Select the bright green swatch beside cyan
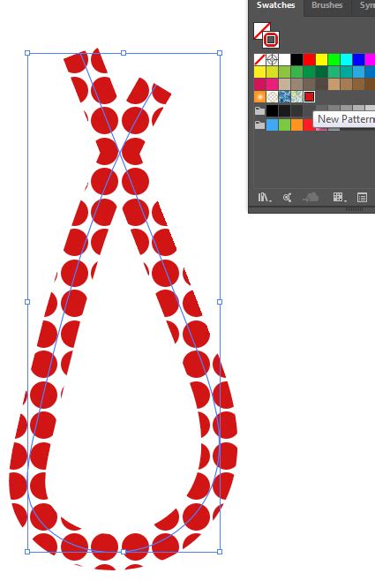375x588 pixels. click(x=334, y=60)
